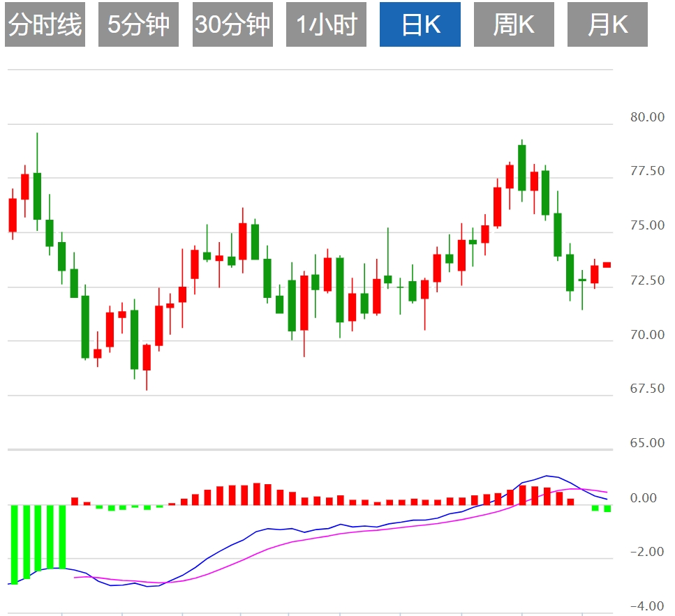
Task: Select the 日K tab
Action: [x=420, y=24]
